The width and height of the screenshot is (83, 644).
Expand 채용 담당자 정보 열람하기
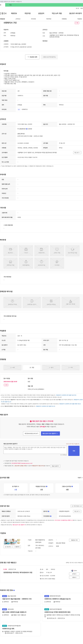[x=50, y=433]
